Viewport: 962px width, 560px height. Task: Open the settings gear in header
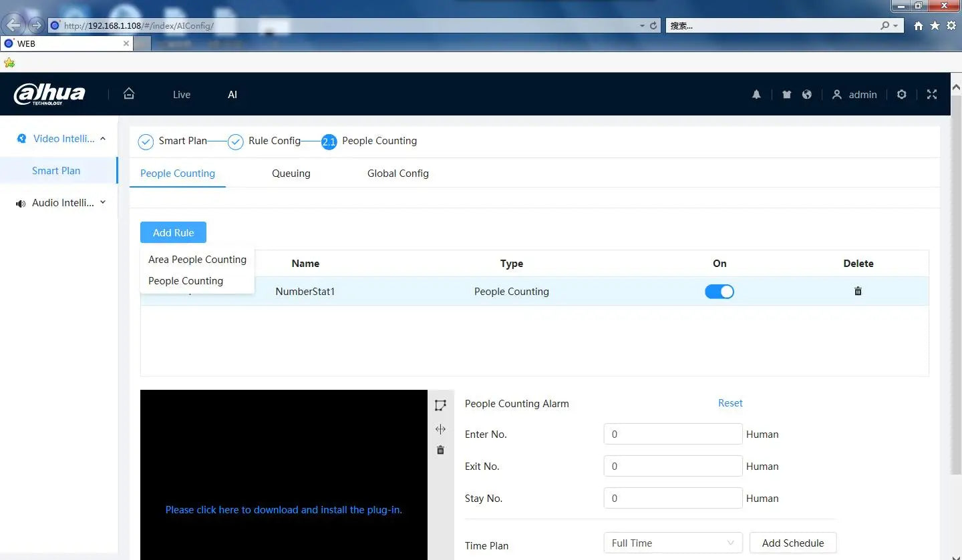tap(902, 95)
